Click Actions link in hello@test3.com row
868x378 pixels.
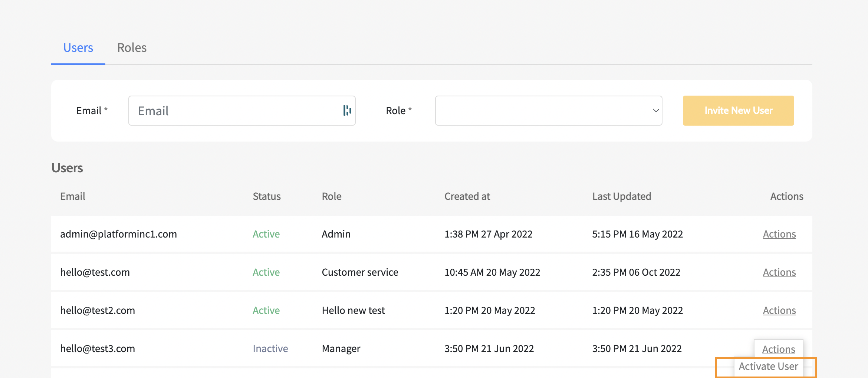[778, 349]
